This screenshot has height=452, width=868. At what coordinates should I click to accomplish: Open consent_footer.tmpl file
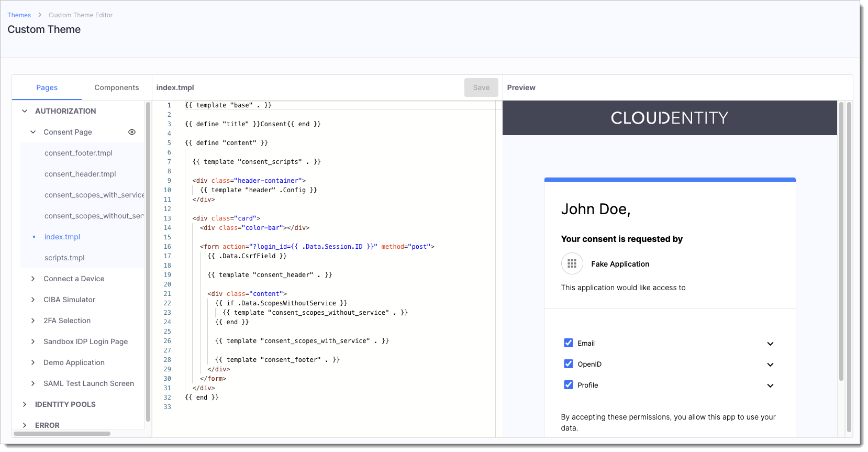pyautogui.click(x=79, y=153)
